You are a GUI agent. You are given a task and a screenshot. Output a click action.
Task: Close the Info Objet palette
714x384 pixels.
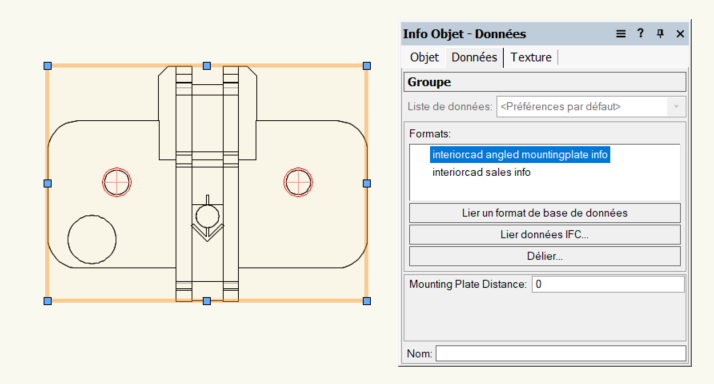(x=680, y=34)
